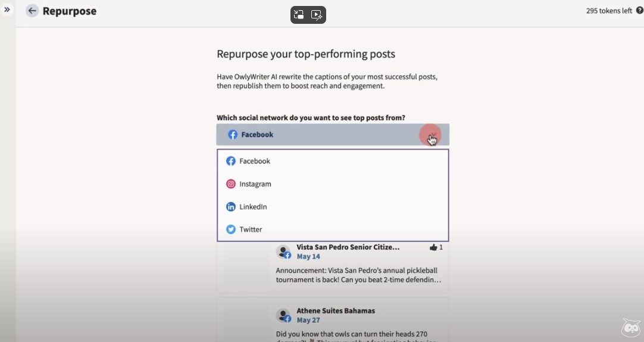Click Athene Suites Bahamas profile avatar

[x=283, y=315]
